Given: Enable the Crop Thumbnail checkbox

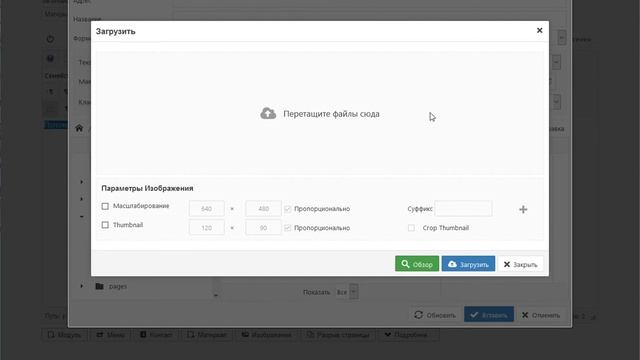Looking at the screenshot, I should 411,228.
